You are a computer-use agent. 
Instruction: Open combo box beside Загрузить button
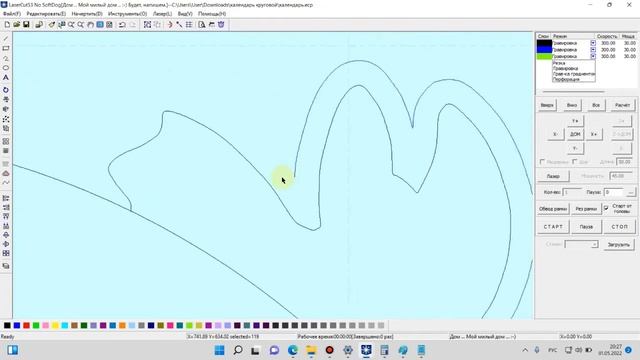(581, 244)
